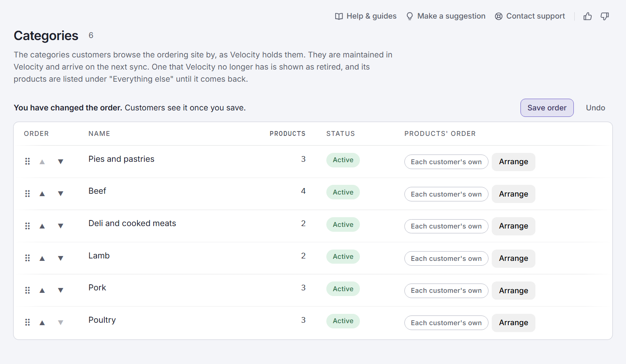The width and height of the screenshot is (626, 364).
Task: Click the Poultry category name
Action: pyautogui.click(x=102, y=320)
